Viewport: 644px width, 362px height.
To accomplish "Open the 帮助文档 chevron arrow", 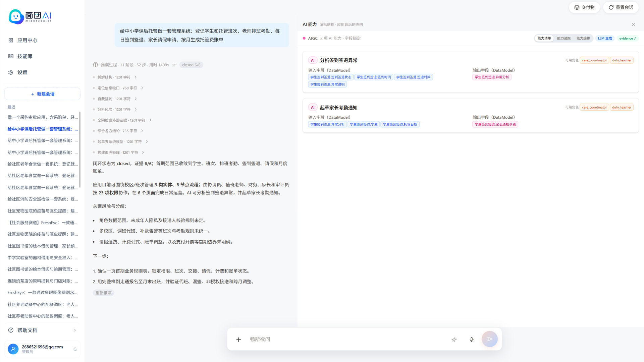I will [x=74, y=330].
